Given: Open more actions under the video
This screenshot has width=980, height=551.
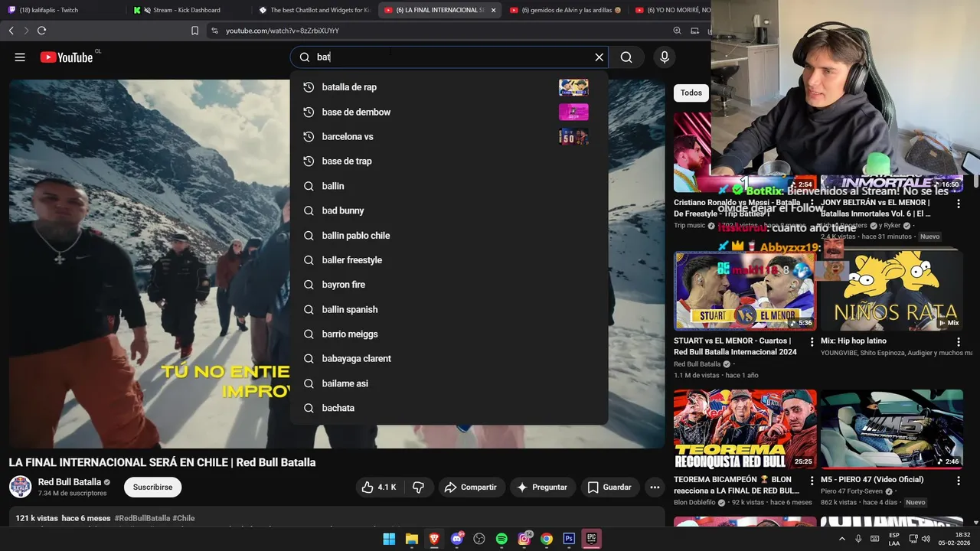Looking at the screenshot, I should [x=655, y=487].
